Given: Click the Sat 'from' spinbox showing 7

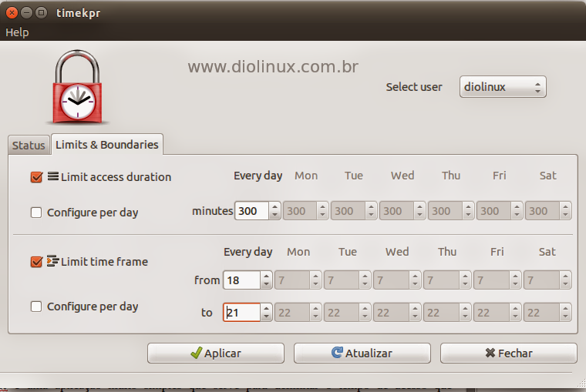Looking at the screenshot, I should 547,280.
